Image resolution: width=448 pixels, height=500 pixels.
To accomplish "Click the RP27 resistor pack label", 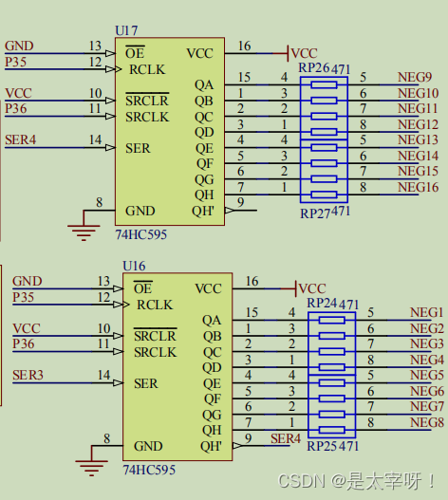I will pyautogui.click(x=315, y=213).
